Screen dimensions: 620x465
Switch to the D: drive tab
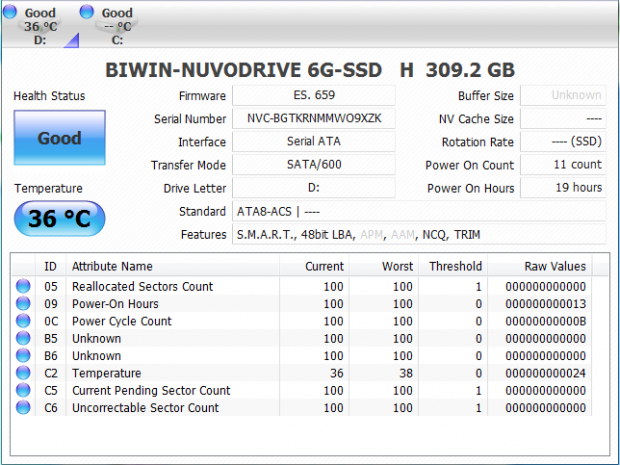pyautogui.click(x=40, y=26)
